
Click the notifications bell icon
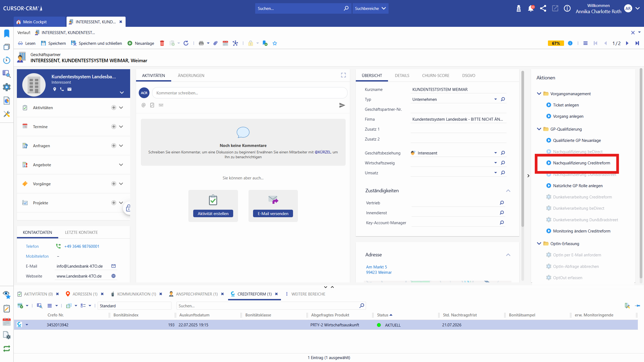(x=530, y=9)
